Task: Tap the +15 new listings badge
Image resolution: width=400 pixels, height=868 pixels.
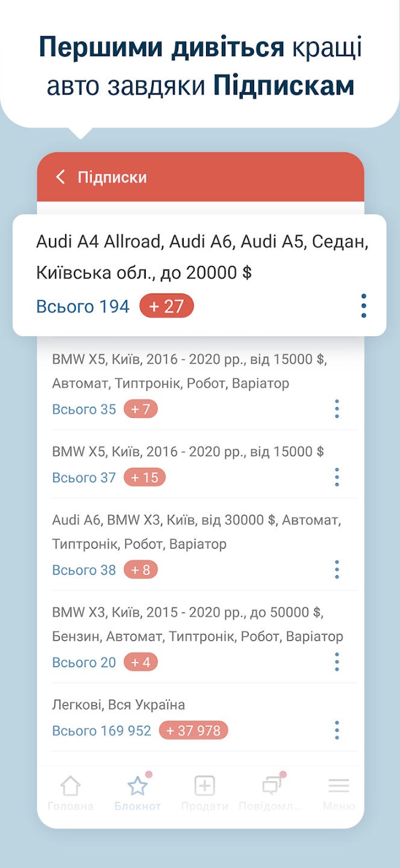Action: coord(145,478)
